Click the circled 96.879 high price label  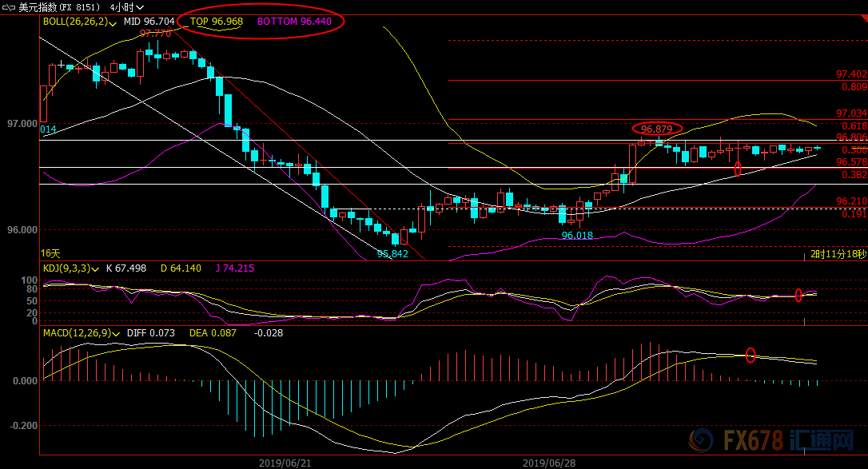[x=656, y=129]
